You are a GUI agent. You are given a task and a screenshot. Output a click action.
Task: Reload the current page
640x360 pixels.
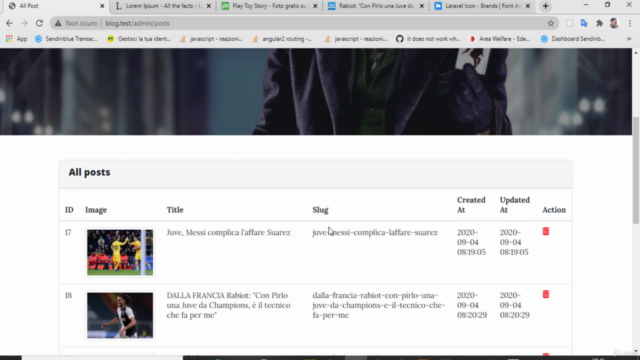pos(39,23)
